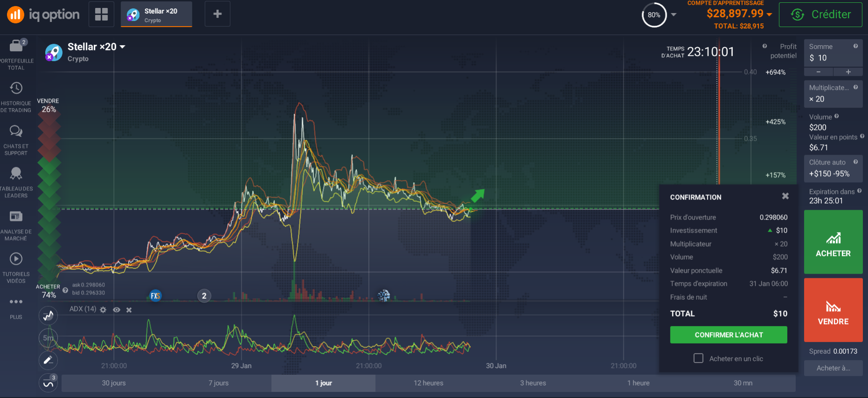Click Temps d'expiration 31 Jan 06:00

(x=768, y=283)
